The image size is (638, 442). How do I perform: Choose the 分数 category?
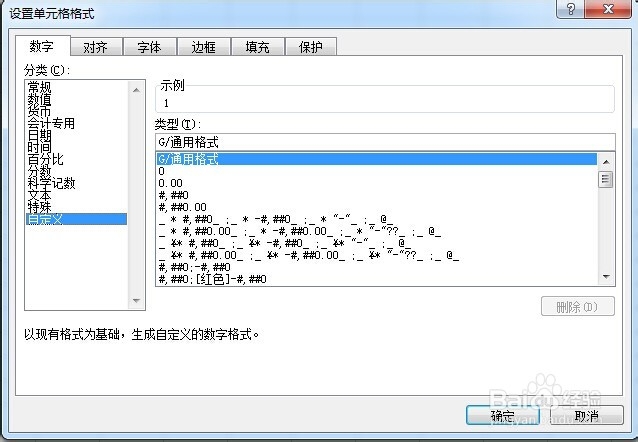tap(76, 171)
